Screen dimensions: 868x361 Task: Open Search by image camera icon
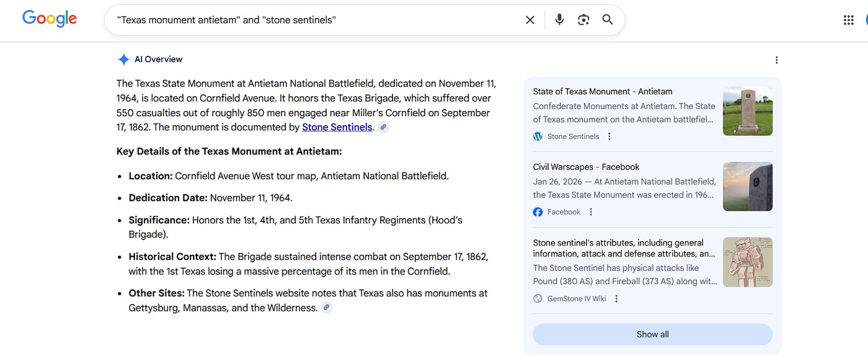click(583, 20)
